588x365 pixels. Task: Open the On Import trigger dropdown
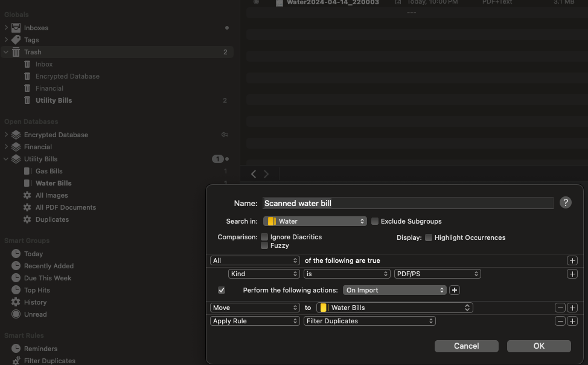(394, 290)
